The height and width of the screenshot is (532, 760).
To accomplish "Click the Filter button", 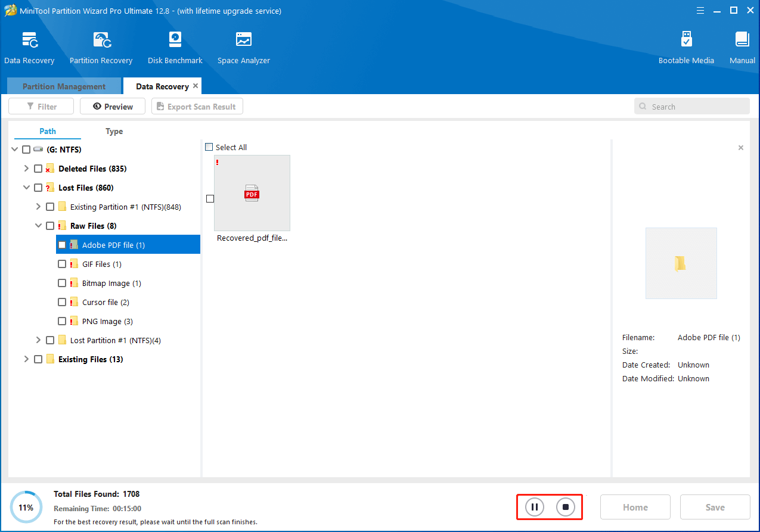I will tap(41, 107).
